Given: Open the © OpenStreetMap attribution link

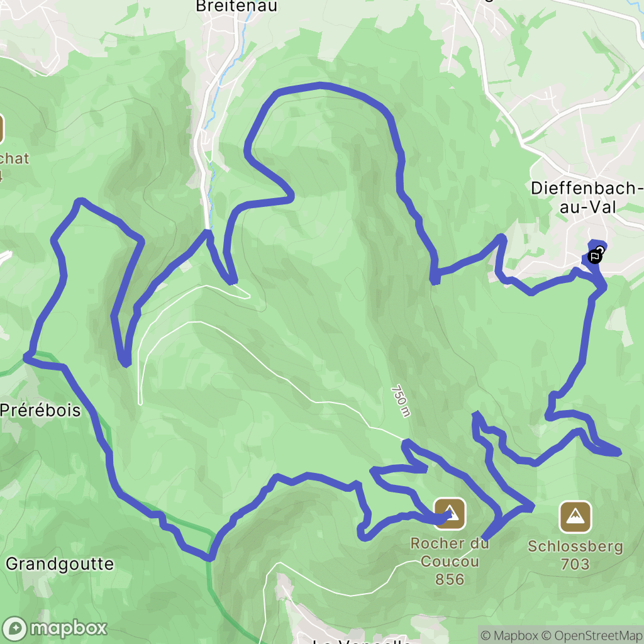Looking at the screenshot, I should (x=592, y=635).
